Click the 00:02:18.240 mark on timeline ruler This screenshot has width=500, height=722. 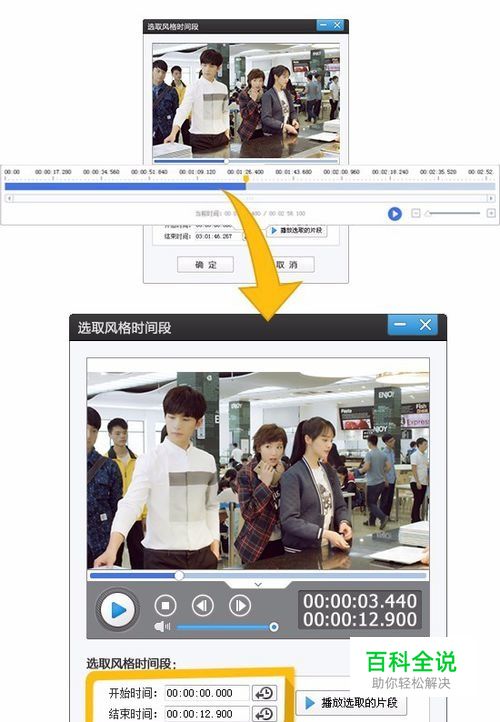[x=390, y=172]
